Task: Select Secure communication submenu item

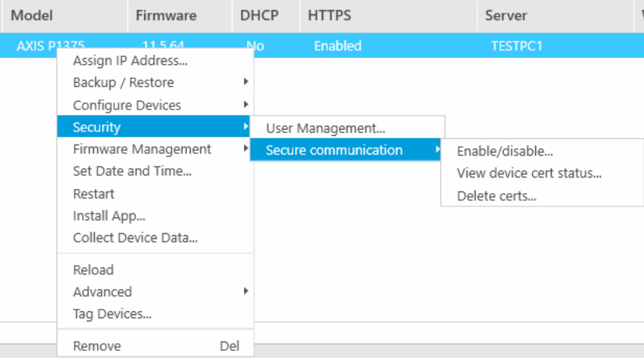Action: 334,150
